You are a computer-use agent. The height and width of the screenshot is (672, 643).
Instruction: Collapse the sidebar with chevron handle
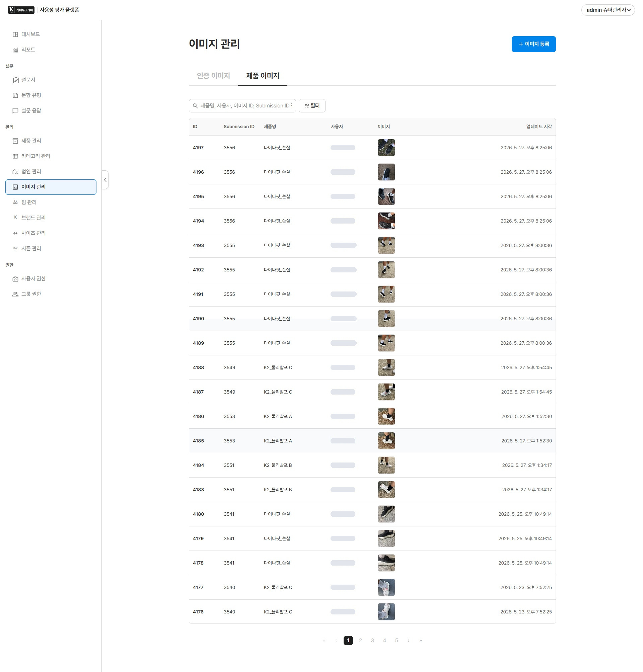105,179
